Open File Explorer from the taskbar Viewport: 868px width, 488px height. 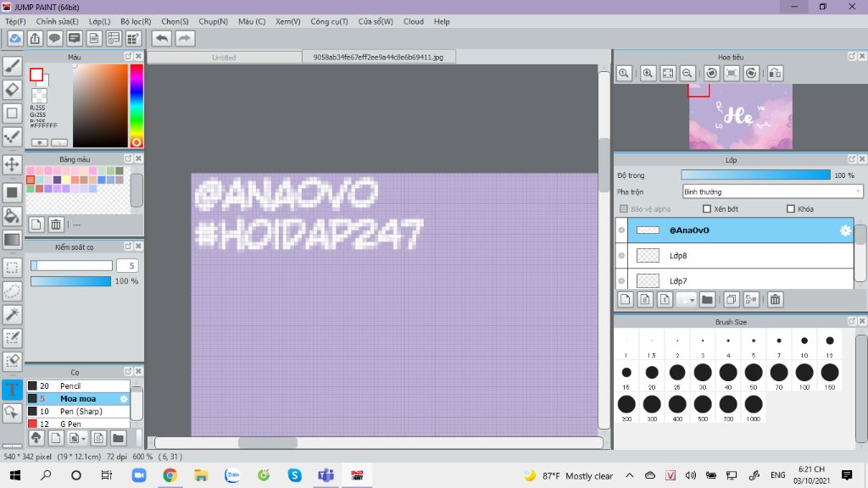tap(201, 475)
